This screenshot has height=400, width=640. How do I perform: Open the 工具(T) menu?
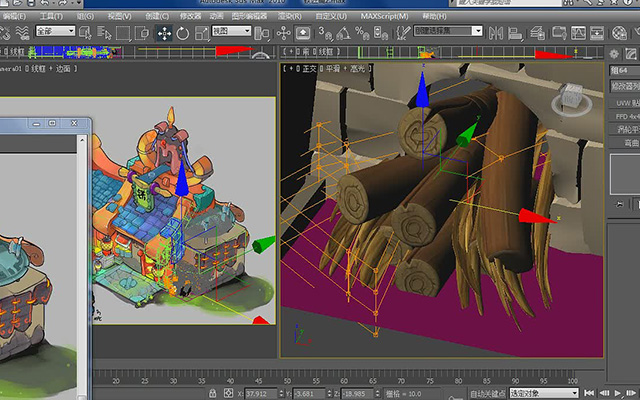(51, 16)
